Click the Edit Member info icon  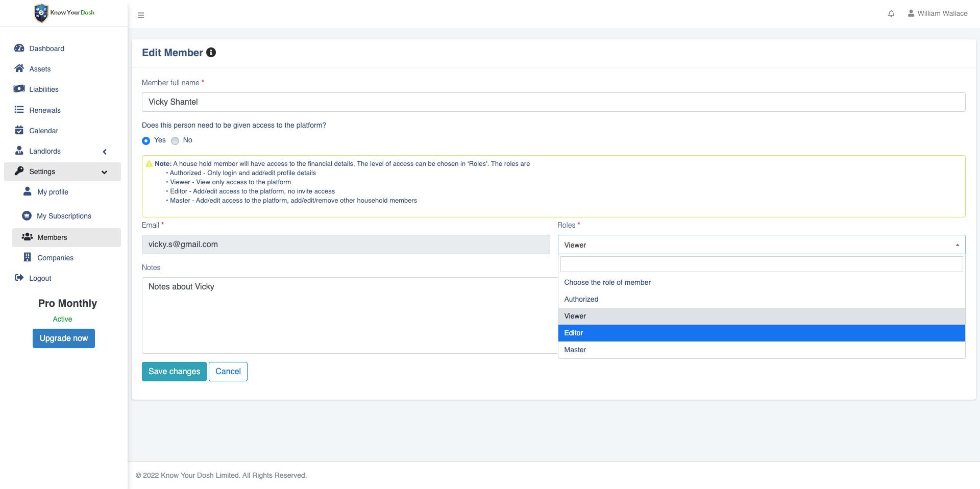coord(211,53)
